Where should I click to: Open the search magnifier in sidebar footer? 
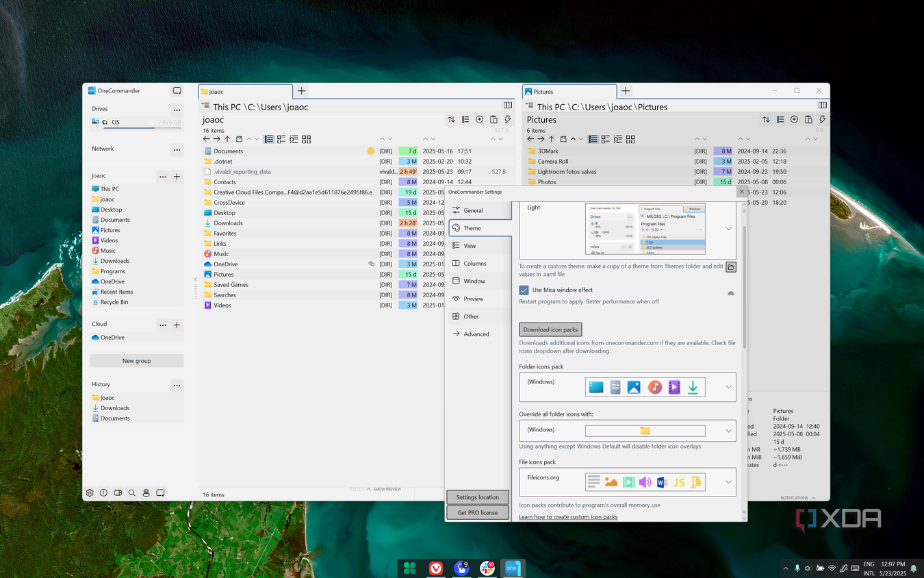pos(132,492)
